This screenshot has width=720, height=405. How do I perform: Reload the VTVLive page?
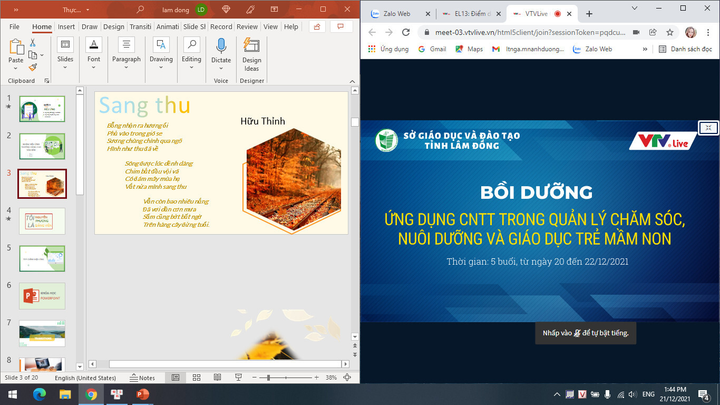coord(408,32)
